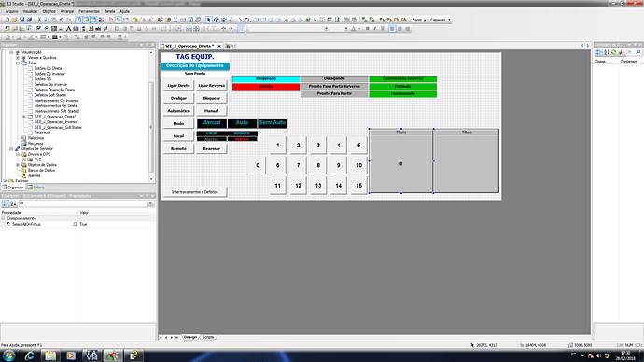Image resolution: width=644 pixels, height=362 pixels.
Task: Click the Intertravamentos e Defeitos button
Action: point(195,192)
